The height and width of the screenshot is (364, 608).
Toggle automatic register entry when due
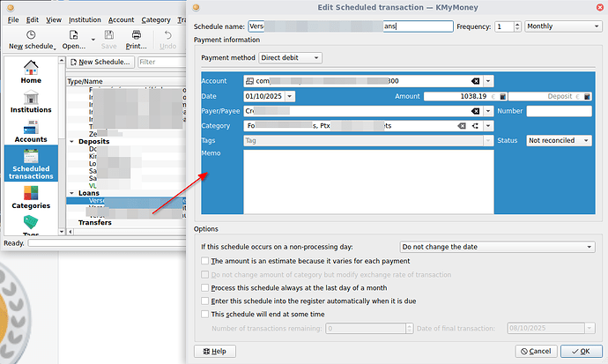coord(206,301)
